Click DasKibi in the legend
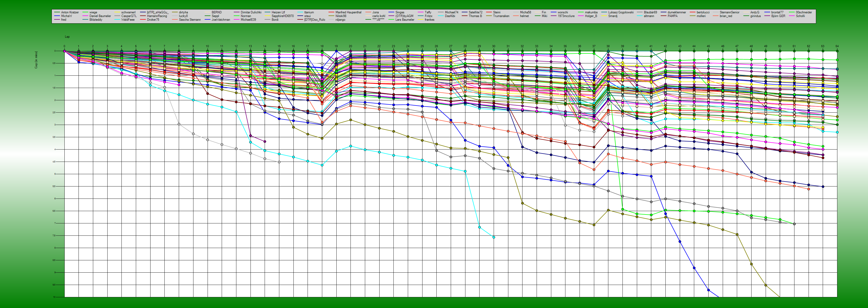The height and width of the screenshot is (308, 868). point(450,16)
